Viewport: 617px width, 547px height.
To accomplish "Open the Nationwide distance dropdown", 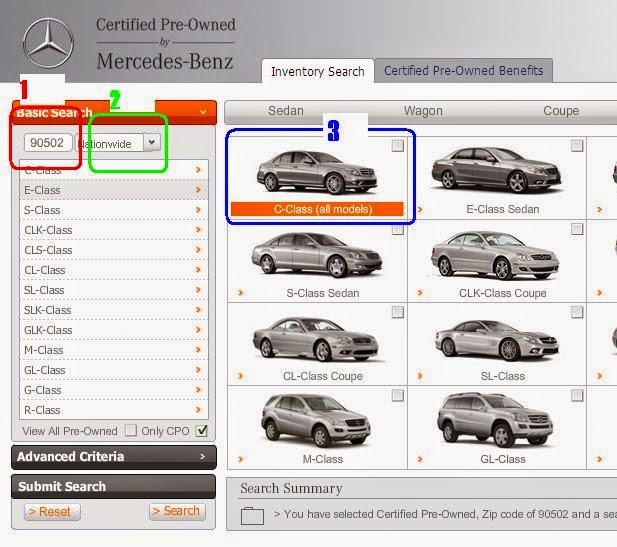I will coord(152,142).
